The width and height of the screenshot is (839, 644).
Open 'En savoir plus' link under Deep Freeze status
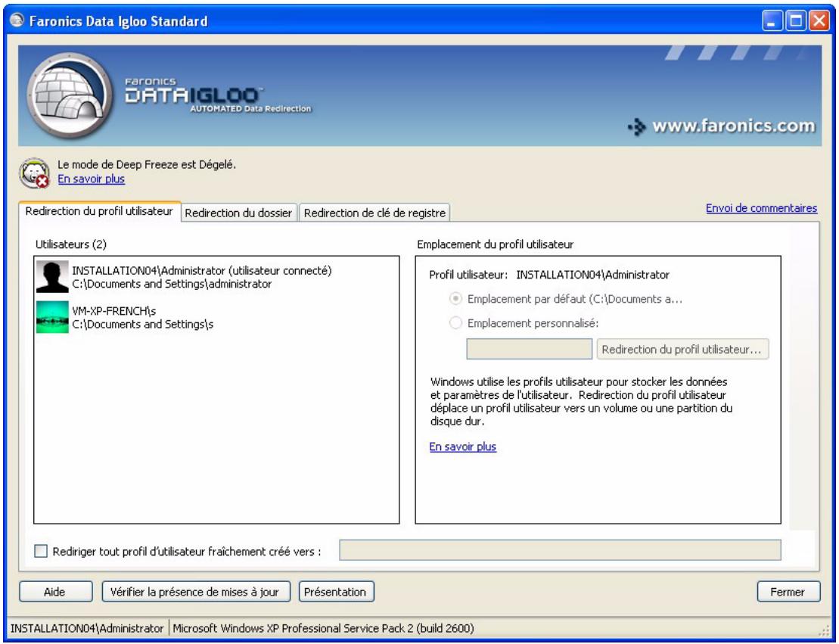(x=91, y=179)
